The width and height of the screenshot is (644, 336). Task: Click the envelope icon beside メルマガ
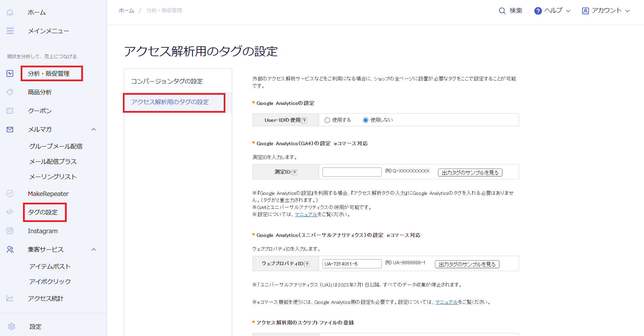(10, 129)
